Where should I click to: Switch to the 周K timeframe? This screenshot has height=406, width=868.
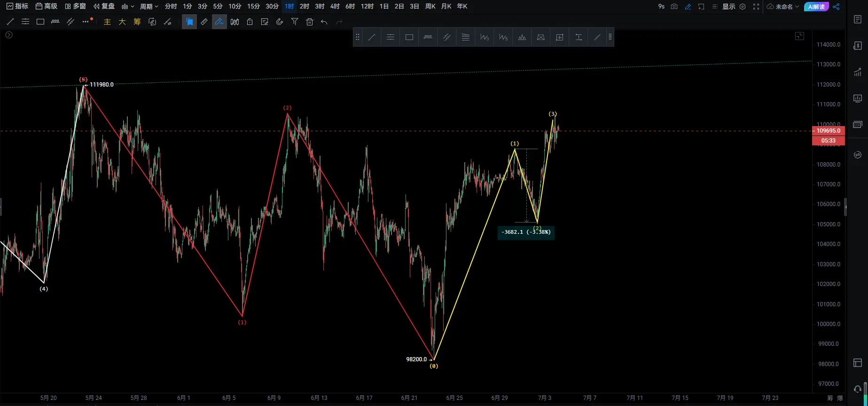tap(430, 6)
